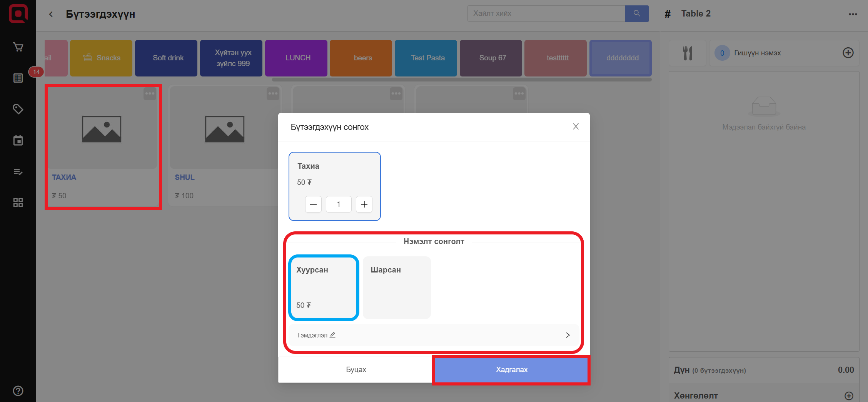Image resolution: width=868 pixels, height=402 pixels.
Task: Click the price tag sidebar icon
Action: tap(18, 109)
